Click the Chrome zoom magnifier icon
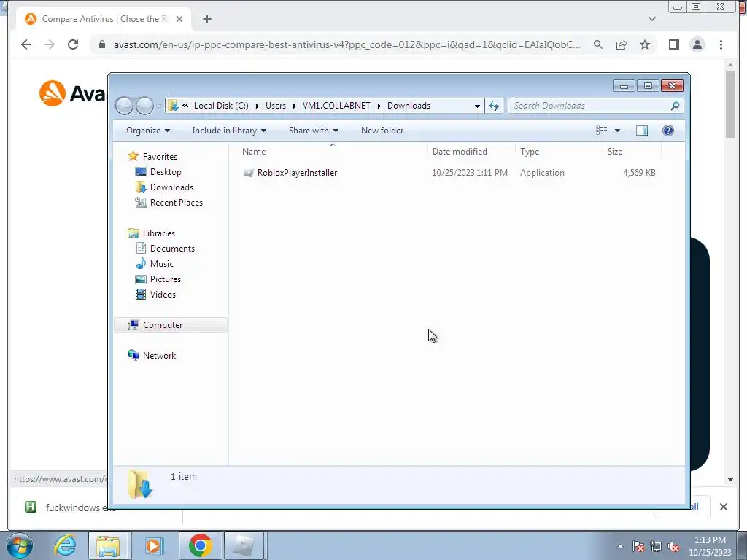 coord(598,44)
